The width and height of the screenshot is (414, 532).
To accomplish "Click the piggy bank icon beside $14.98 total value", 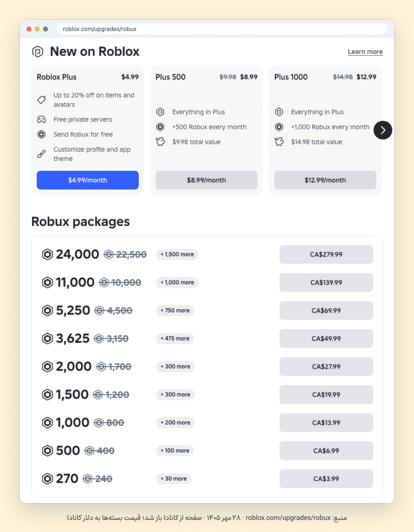I will click(279, 142).
